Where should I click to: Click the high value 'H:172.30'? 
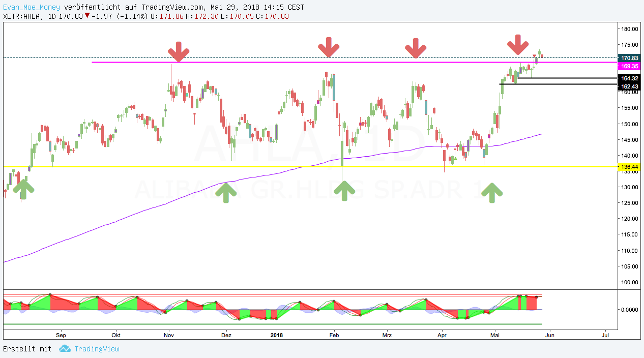pyautogui.click(x=202, y=16)
